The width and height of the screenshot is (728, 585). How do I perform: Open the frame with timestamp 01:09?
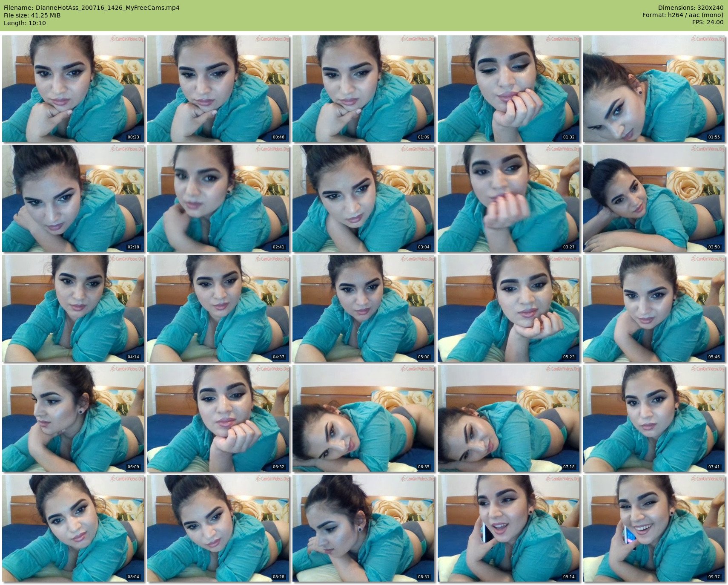click(364, 89)
